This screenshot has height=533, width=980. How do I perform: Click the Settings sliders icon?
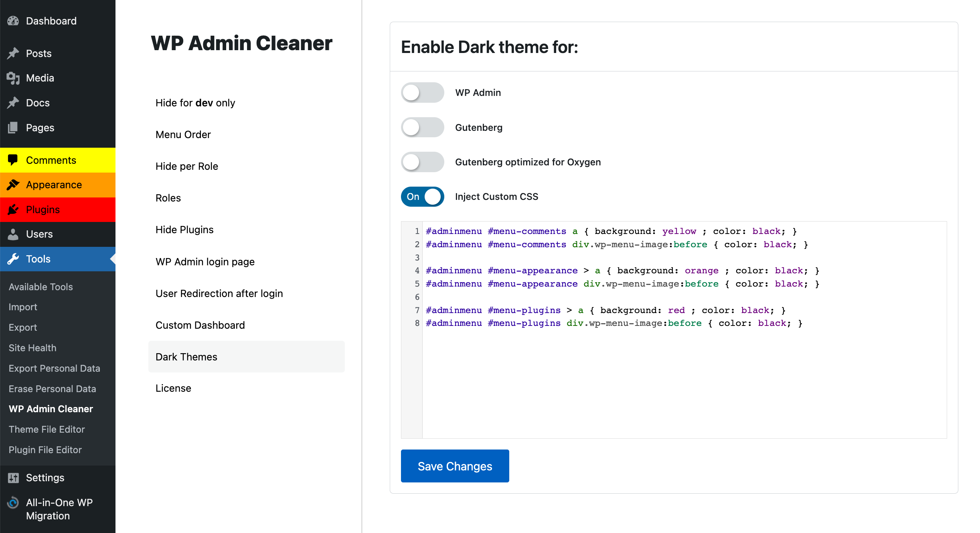(x=13, y=478)
